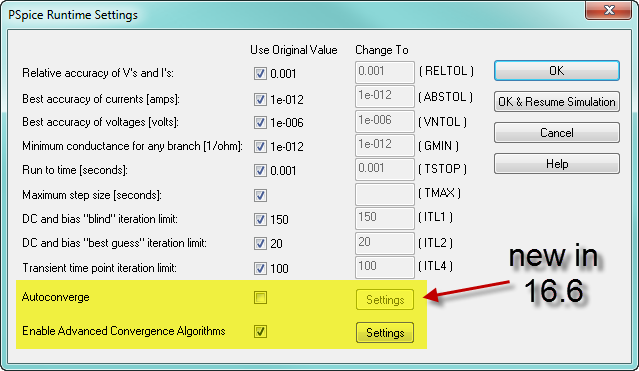Screen dimensions: 639x371
Task: Toggle the Run to time checkbox
Action: pyautogui.click(x=260, y=170)
